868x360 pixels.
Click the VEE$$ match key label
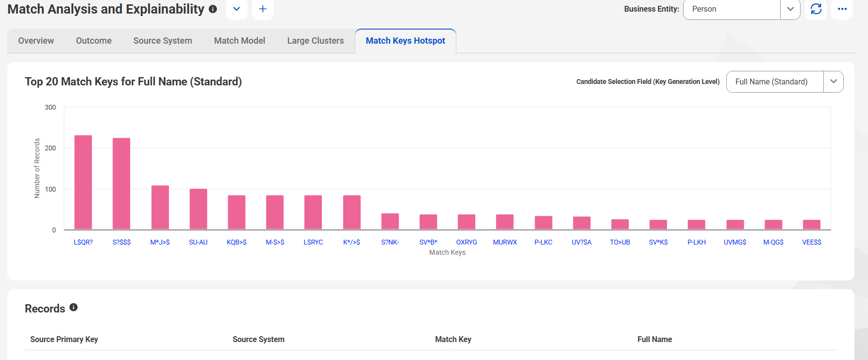click(x=812, y=242)
